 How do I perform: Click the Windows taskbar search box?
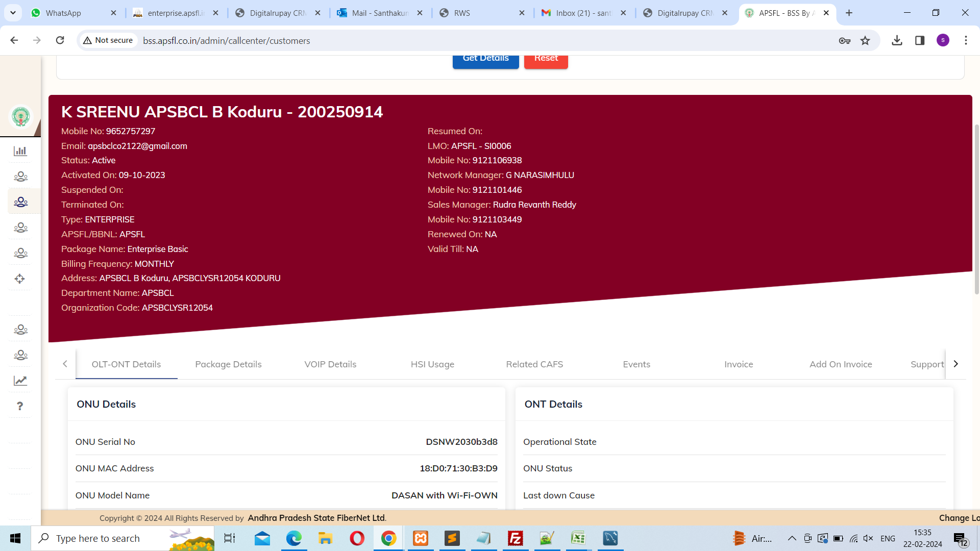pos(122,538)
